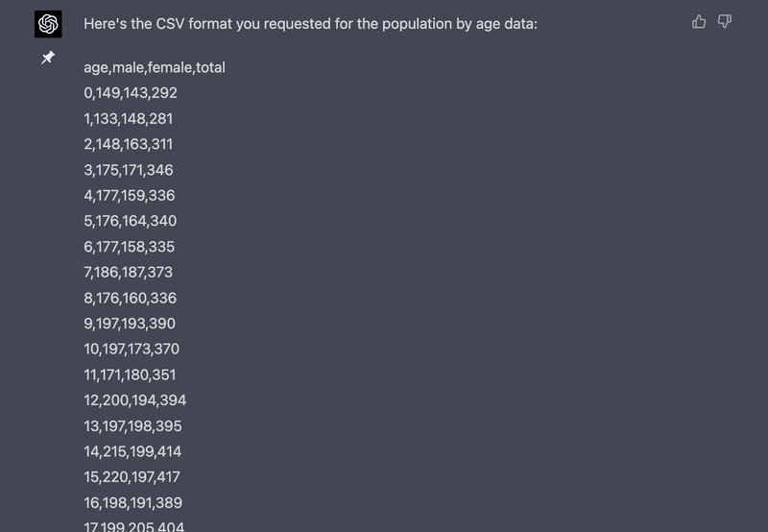Click the row 15,220,197,417
Viewport: 768px width, 532px height.
click(132, 477)
